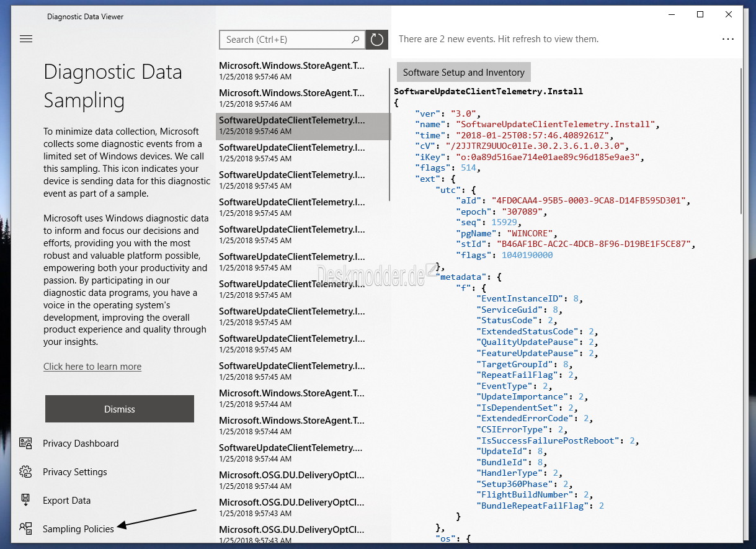
Task: Click the "BundleRepeatFailFlag": 2 line
Action: 540,506
